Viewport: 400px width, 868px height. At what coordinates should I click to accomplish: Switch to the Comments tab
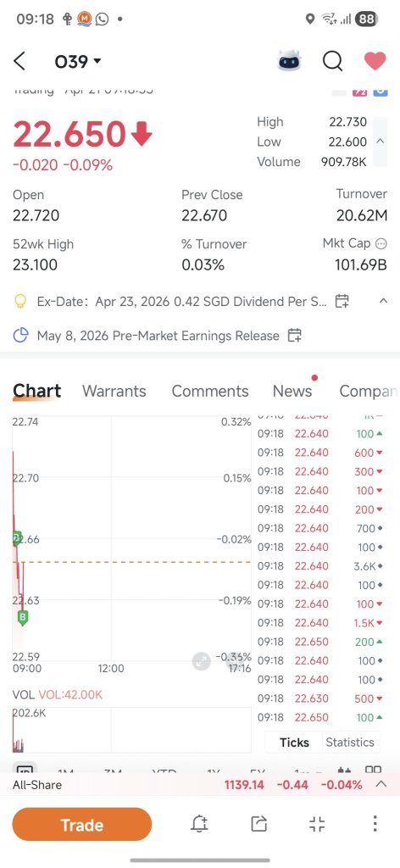pos(209,391)
